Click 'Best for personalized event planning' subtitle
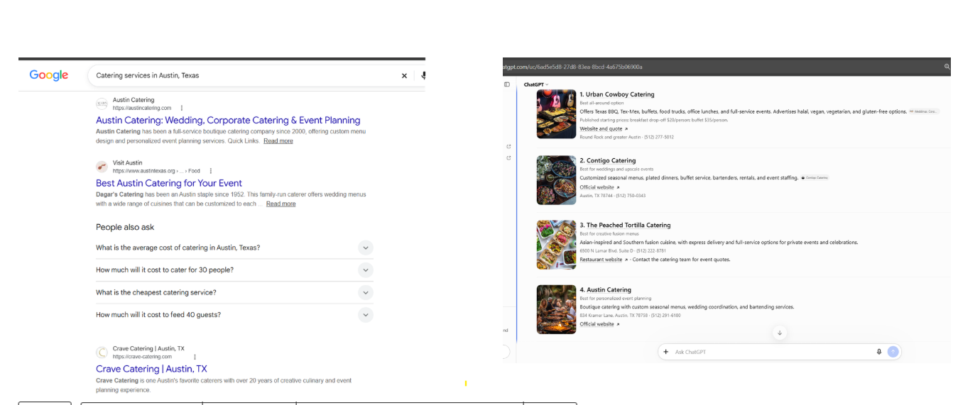Image resolution: width=980 pixels, height=405 pixels. pos(615,299)
